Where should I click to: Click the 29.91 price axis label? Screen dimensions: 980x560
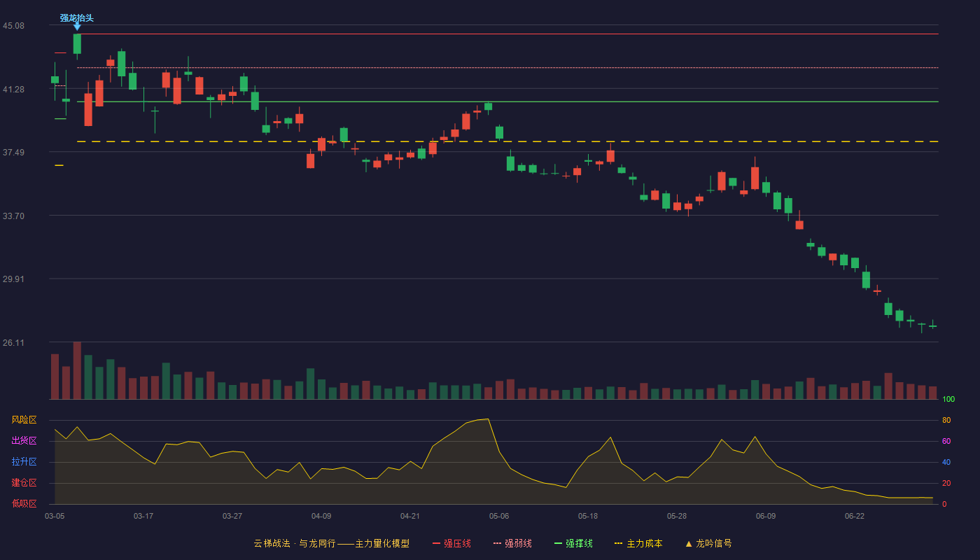[x=13, y=279]
